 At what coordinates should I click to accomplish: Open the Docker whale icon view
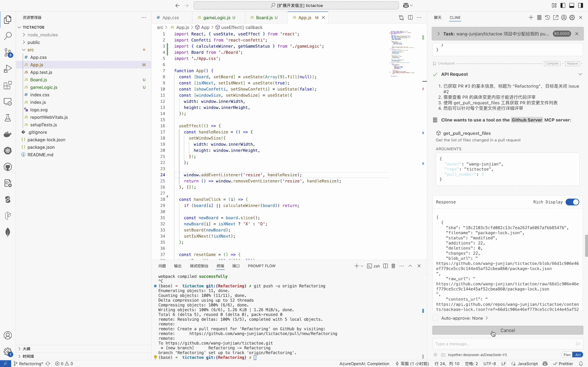[8, 134]
